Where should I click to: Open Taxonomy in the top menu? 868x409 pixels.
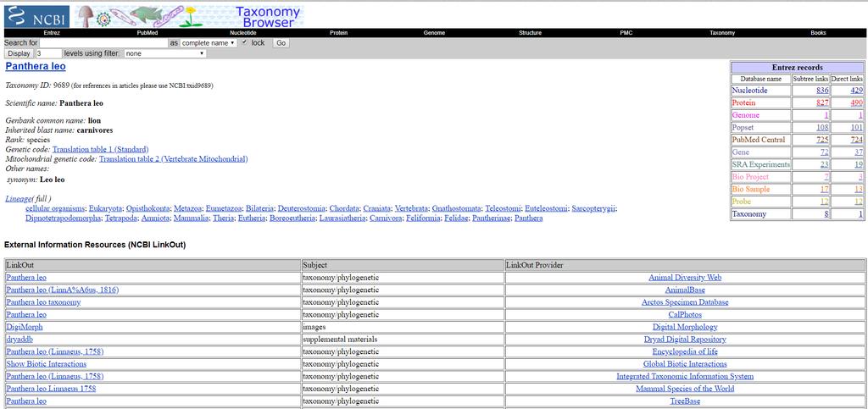point(722,33)
